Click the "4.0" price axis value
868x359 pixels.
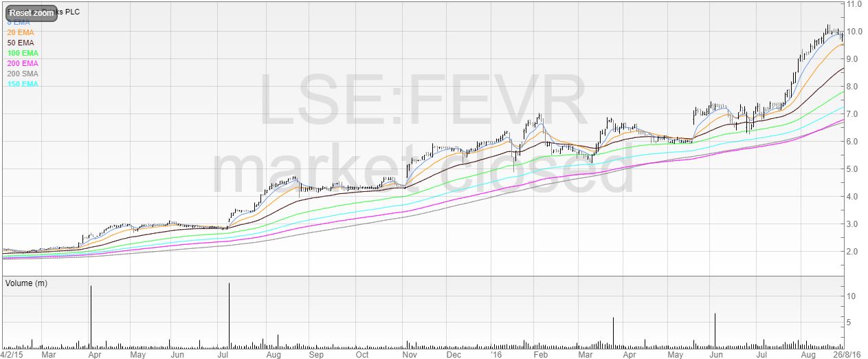click(x=854, y=197)
